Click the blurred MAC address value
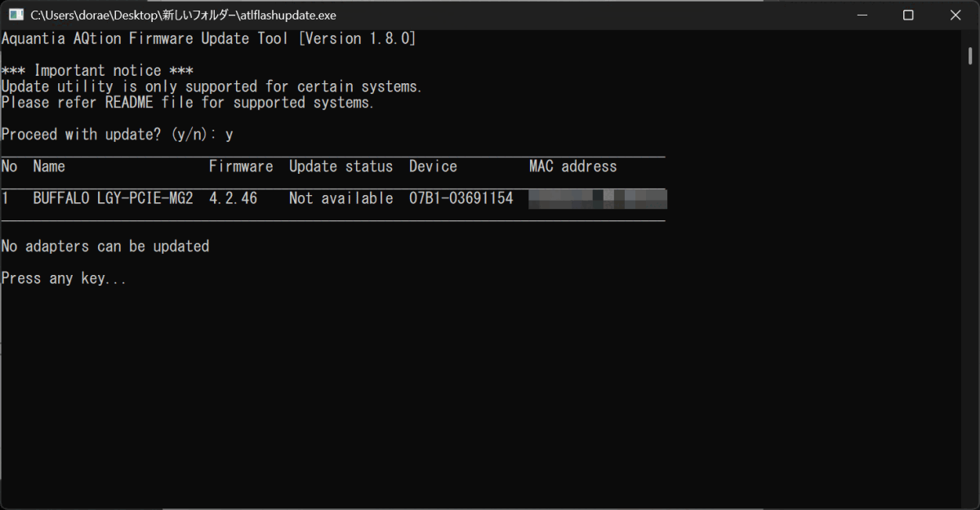The width and height of the screenshot is (980, 510). (x=598, y=198)
